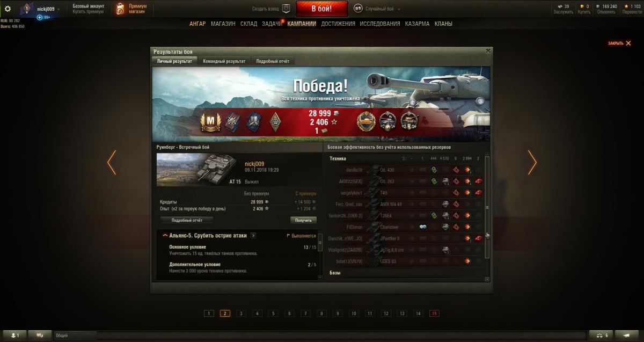
Task: Click the В бой! battle button
Action: [322, 9]
